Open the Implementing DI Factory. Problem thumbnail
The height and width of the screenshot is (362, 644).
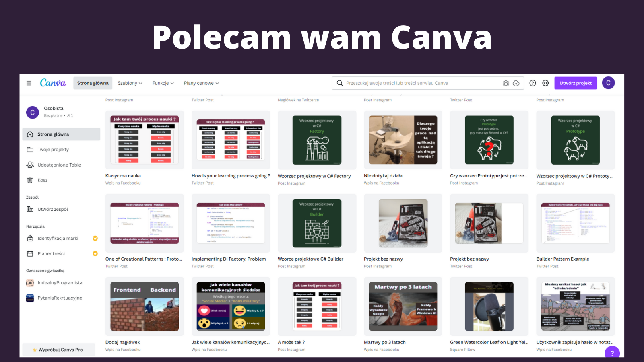point(231,223)
